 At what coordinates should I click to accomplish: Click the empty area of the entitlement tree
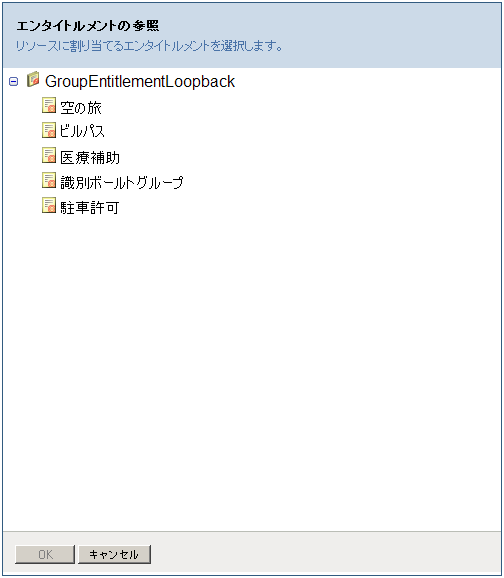coord(252,369)
